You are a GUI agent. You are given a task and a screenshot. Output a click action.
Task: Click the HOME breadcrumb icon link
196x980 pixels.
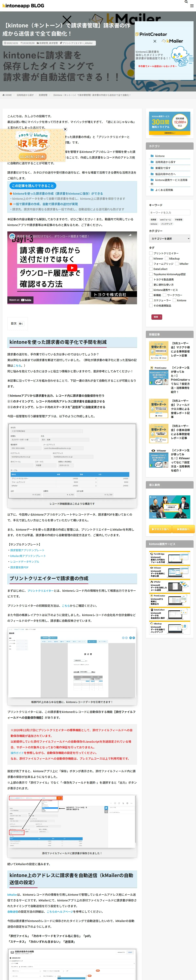[7, 95]
